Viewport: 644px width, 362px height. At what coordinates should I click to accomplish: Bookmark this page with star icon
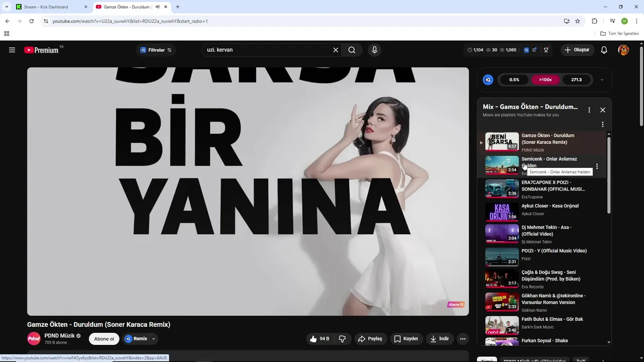point(578,21)
